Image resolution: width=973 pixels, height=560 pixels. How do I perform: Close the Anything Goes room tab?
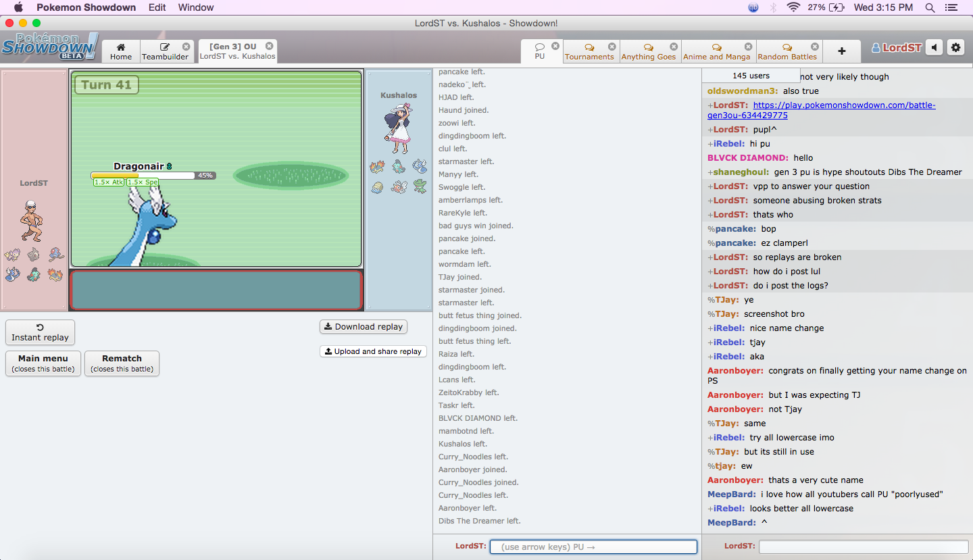(x=674, y=47)
